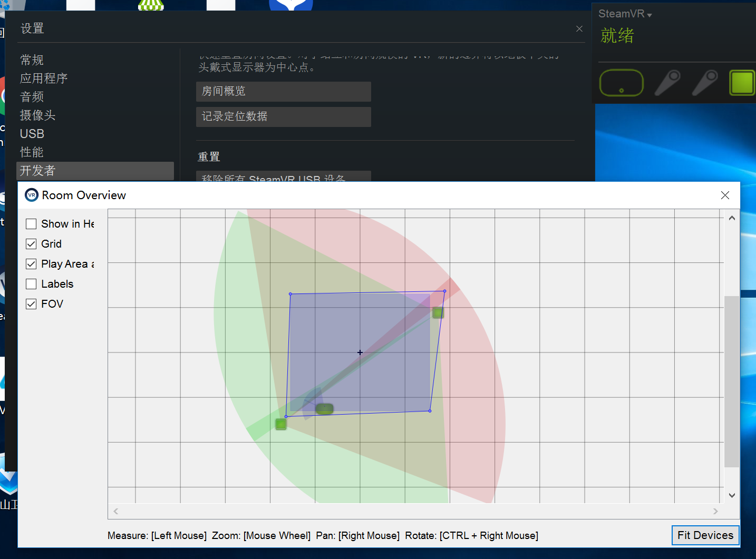
Task: Select the controller icon beside the base station icon
Action: click(x=705, y=83)
